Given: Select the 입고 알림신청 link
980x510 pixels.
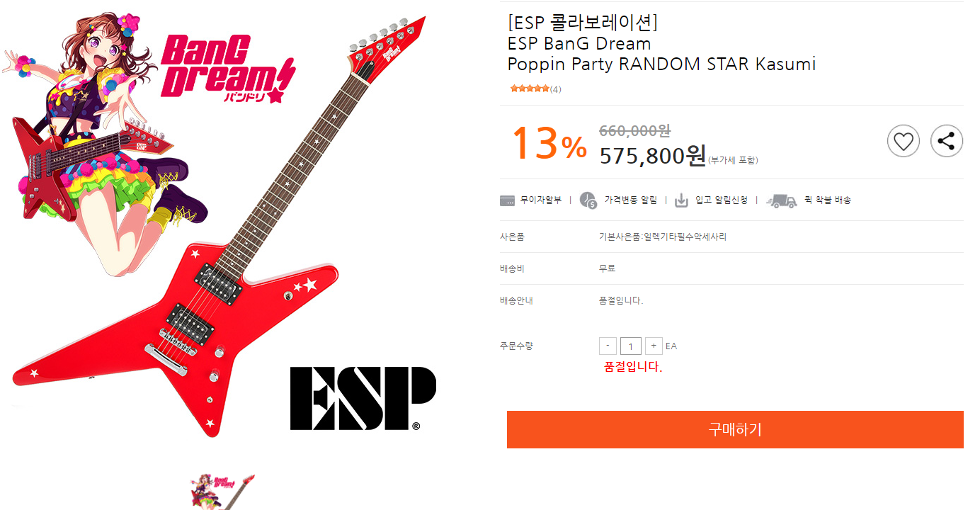Looking at the screenshot, I should coord(722,200).
